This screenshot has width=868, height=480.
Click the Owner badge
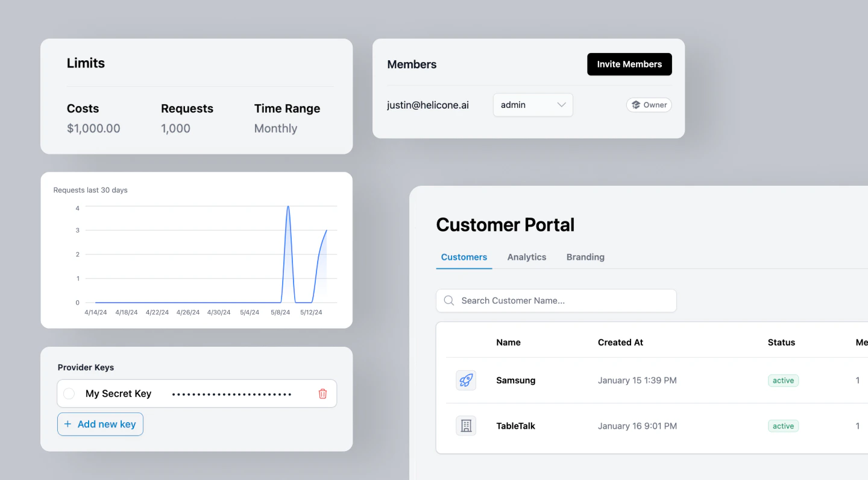coord(649,104)
